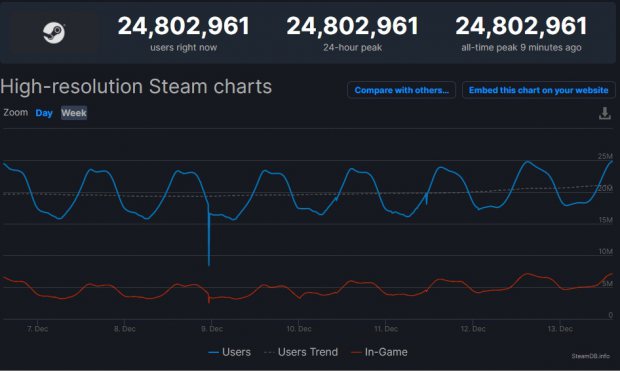Click the 11. Dec axis marker
The image size is (620, 372).
point(386,329)
